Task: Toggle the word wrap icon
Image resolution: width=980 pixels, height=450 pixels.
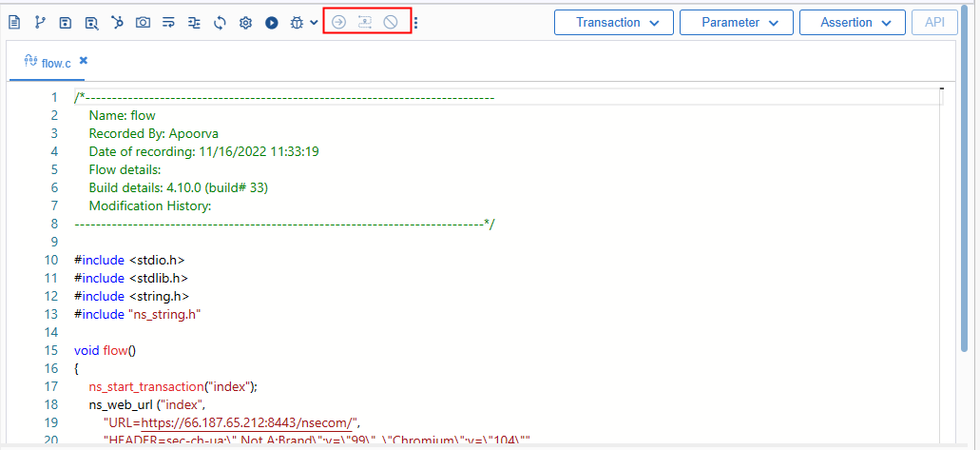Action: coord(169,23)
